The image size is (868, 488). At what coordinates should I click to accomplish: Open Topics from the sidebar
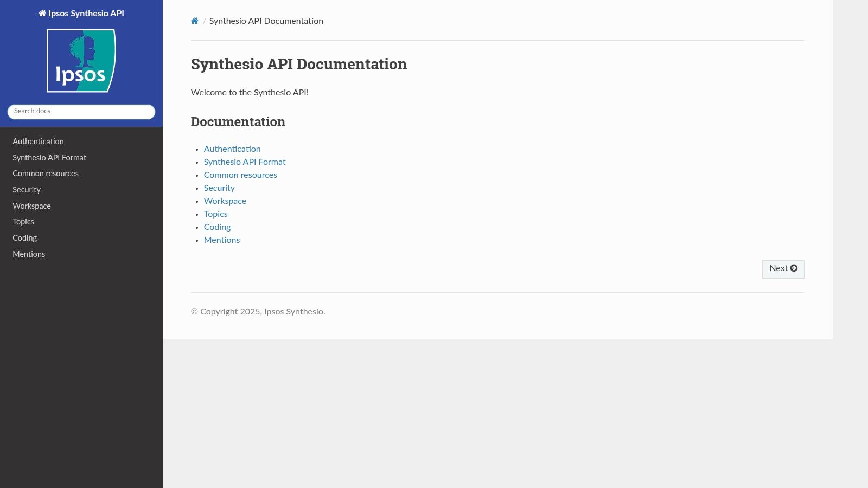tap(23, 222)
